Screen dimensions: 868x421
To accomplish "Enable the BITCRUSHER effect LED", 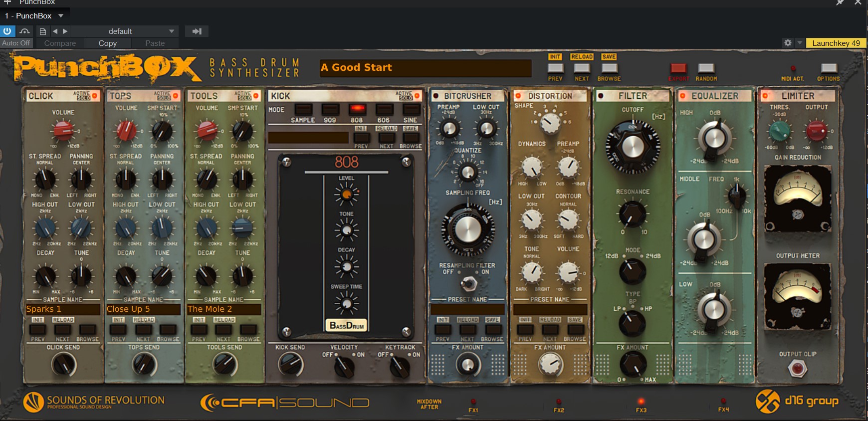I will coord(435,96).
